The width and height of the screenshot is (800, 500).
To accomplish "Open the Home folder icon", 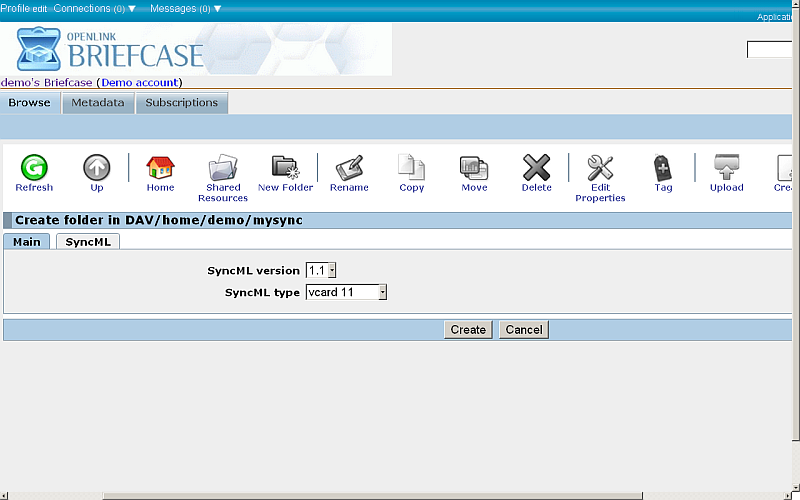I will (x=160, y=168).
